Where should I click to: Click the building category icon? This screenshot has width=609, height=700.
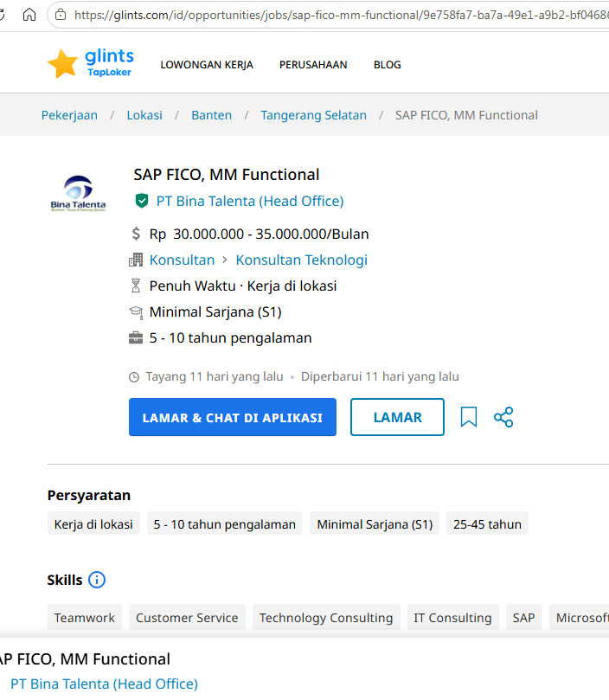click(136, 260)
